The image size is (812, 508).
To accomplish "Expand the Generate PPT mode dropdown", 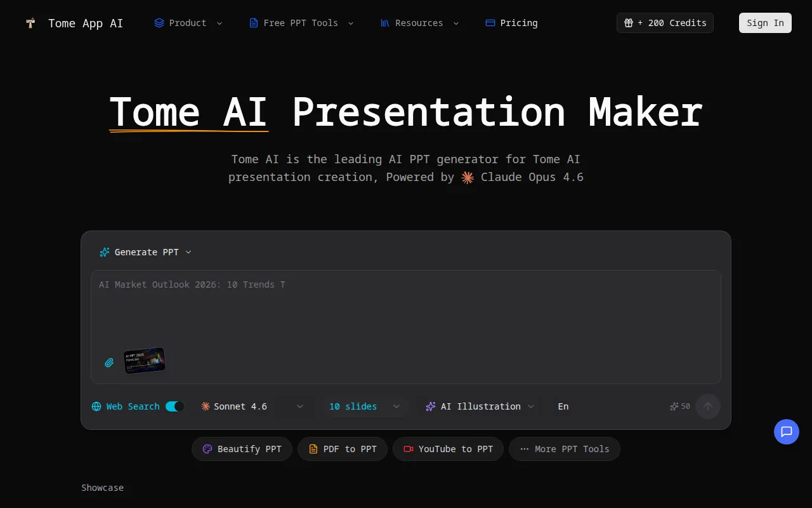I will [188, 252].
